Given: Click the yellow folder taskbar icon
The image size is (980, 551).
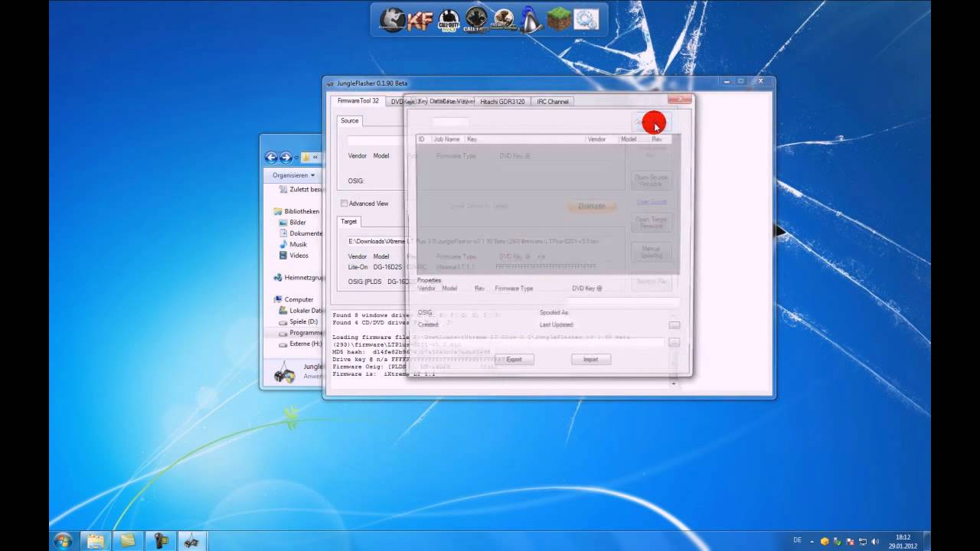Looking at the screenshot, I should click(x=127, y=540).
